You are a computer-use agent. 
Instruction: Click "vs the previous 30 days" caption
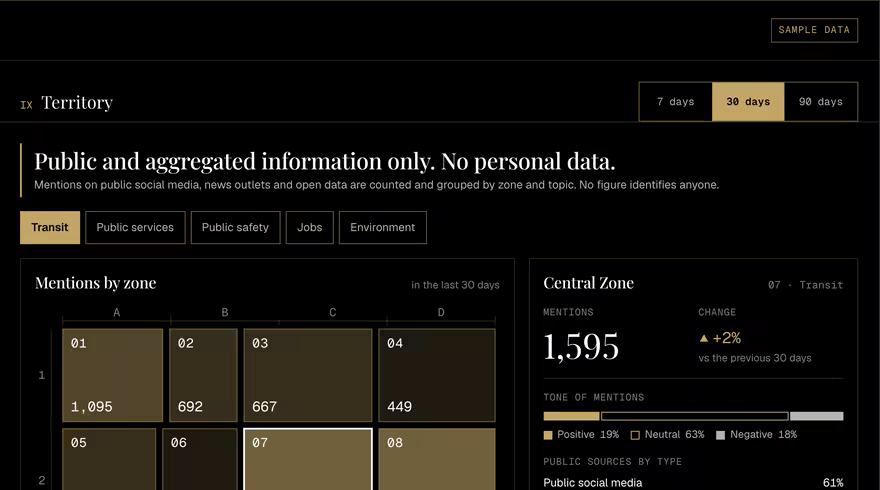coord(755,358)
